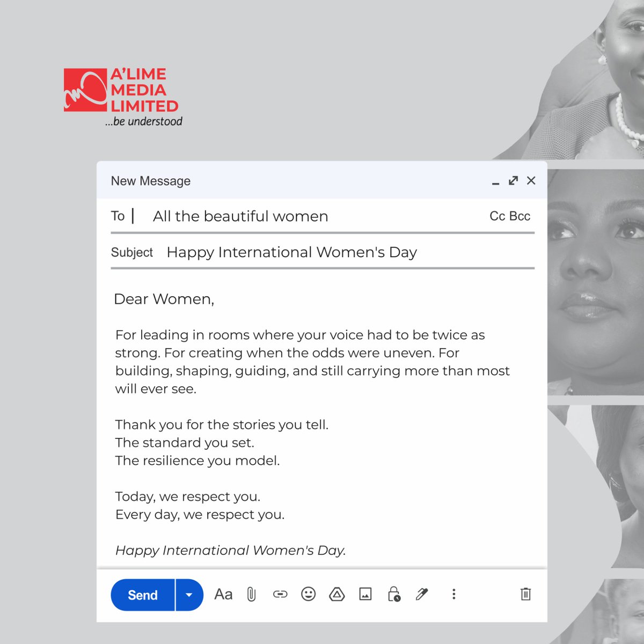Click the '...be understood' tagline
This screenshot has width=644, height=644.
(144, 121)
